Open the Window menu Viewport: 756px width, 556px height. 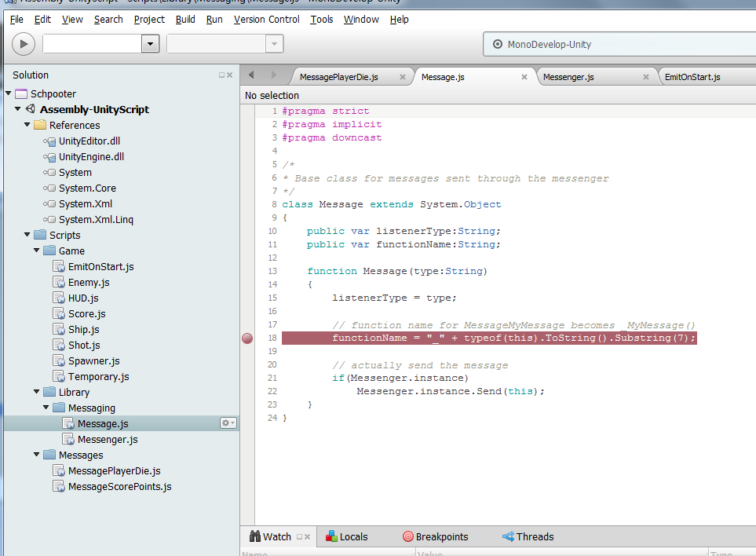(361, 20)
